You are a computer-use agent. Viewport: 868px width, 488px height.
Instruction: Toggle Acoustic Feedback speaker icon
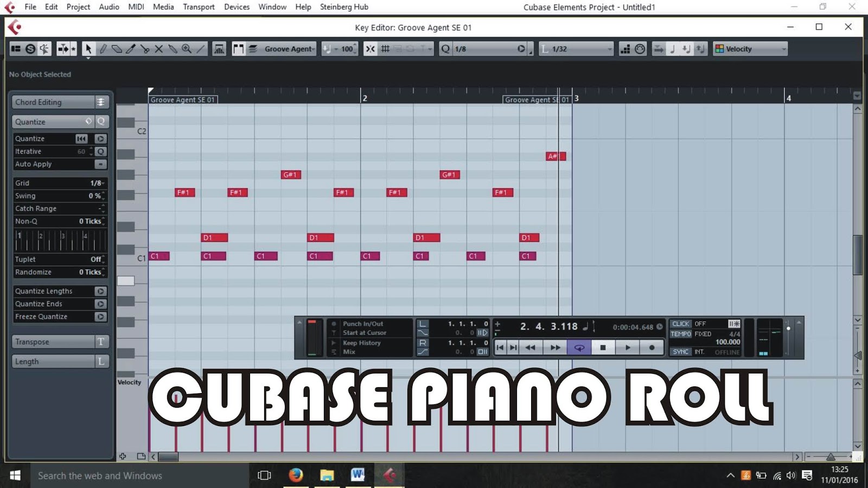[44, 49]
